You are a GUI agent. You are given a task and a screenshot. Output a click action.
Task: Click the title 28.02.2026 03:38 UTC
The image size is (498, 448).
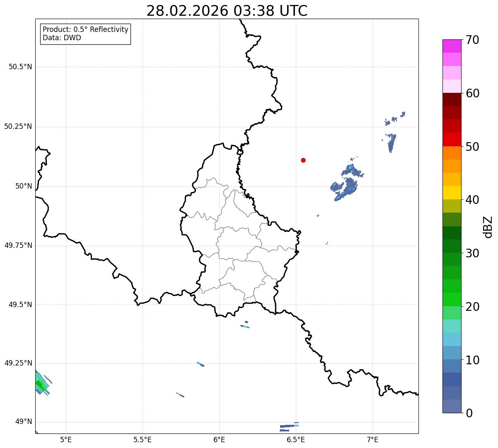click(227, 11)
